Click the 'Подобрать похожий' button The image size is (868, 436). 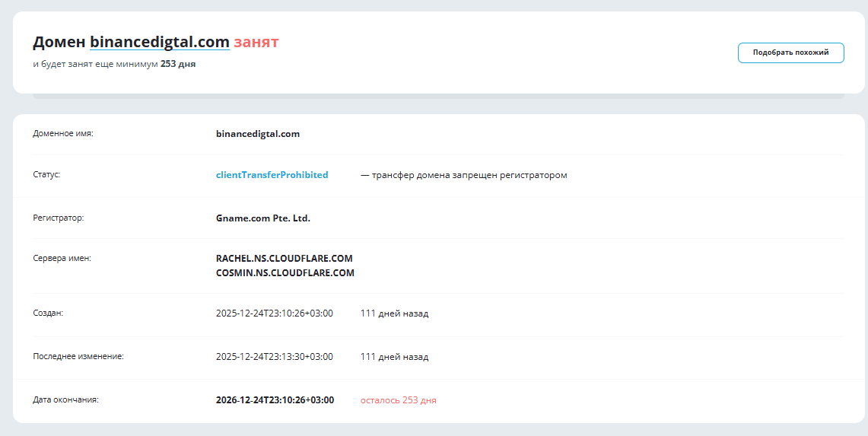(x=790, y=53)
